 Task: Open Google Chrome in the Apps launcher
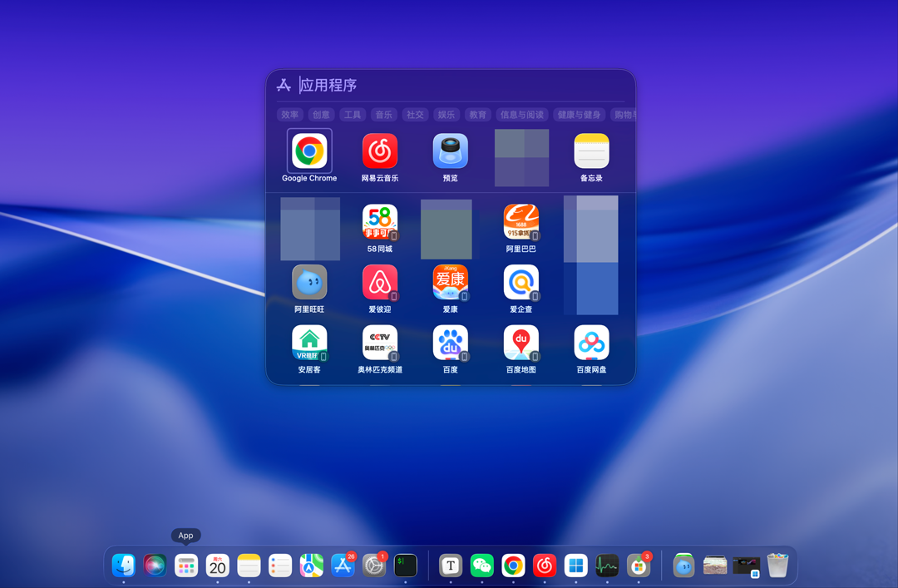pyautogui.click(x=309, y=151)
